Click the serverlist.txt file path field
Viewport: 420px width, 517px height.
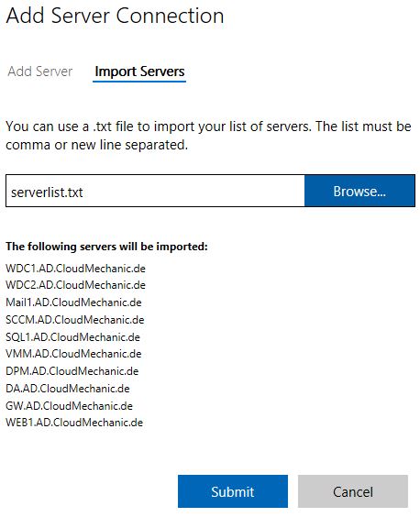point(155,191)
